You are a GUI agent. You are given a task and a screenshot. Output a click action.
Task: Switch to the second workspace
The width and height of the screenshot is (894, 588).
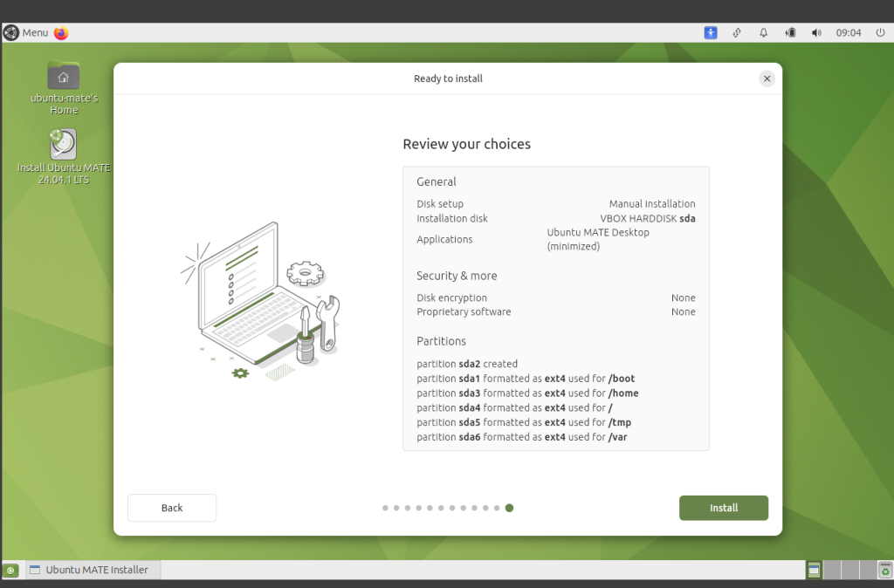[x=832, y=571]
